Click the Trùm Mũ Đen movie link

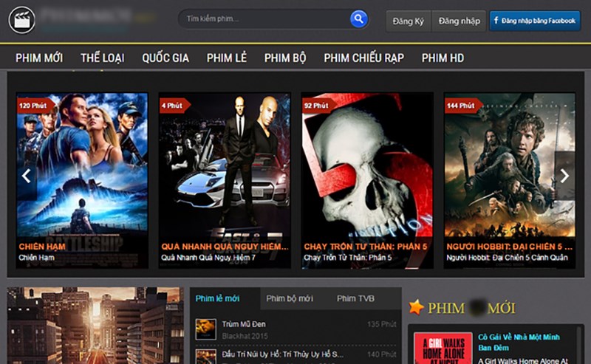(244, 324)
